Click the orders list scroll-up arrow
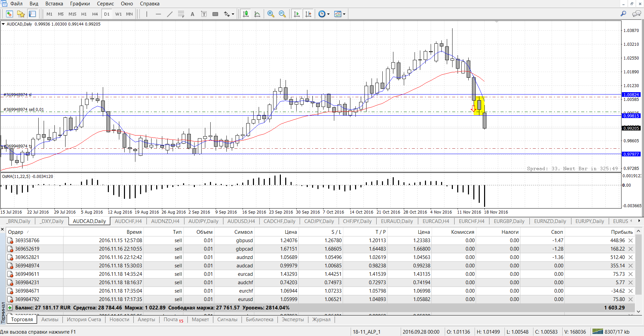Screen dimensions: 644x336 point(639,231)
